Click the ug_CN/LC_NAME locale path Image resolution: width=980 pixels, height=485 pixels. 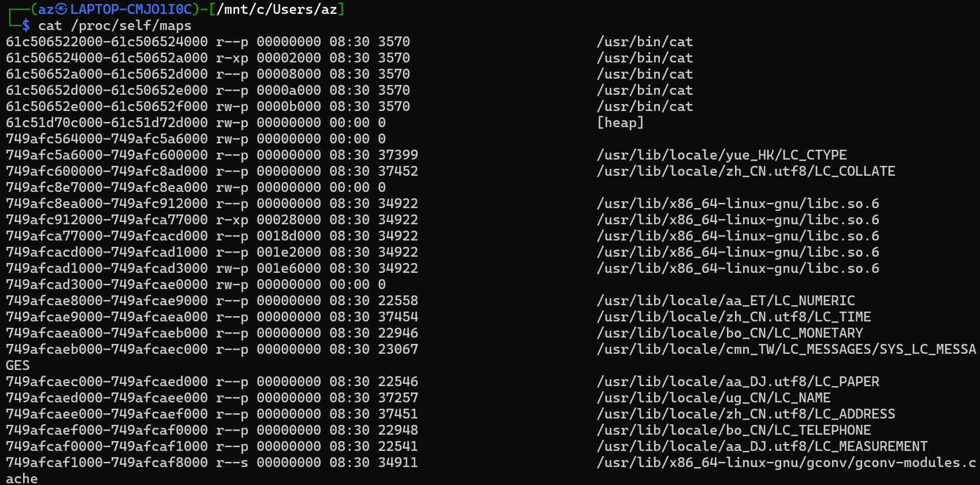coord(713,398)
